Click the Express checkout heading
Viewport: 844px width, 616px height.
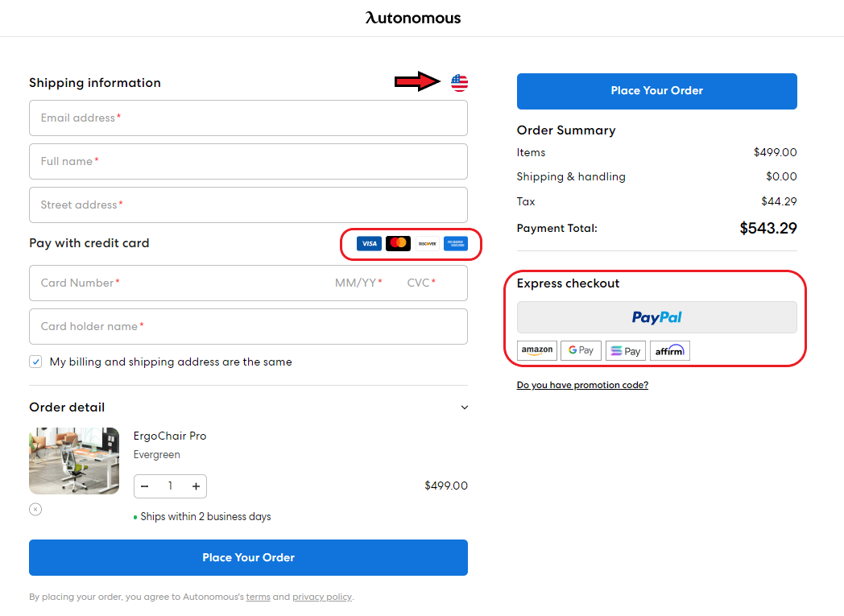click(569, 283)
